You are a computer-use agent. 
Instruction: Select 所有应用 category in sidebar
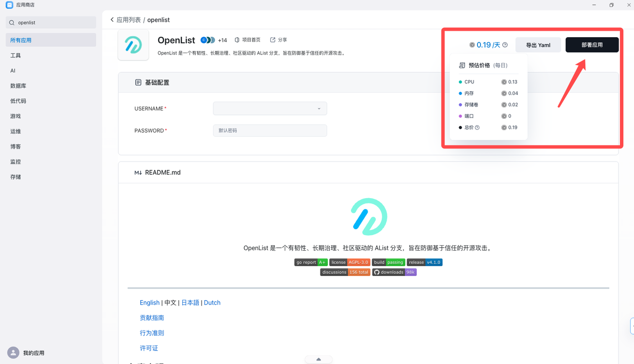[x=51, y=40]
